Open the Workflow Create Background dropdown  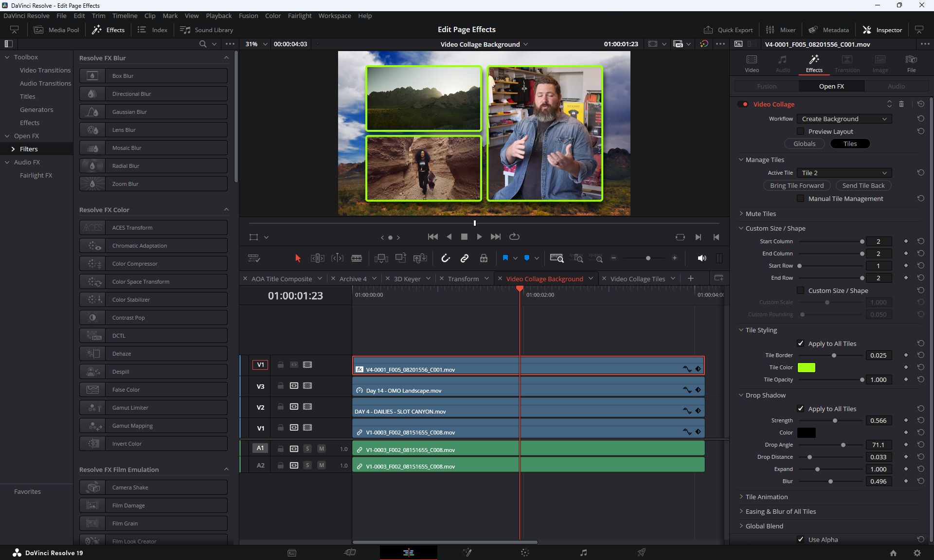[x=844, y=119]
